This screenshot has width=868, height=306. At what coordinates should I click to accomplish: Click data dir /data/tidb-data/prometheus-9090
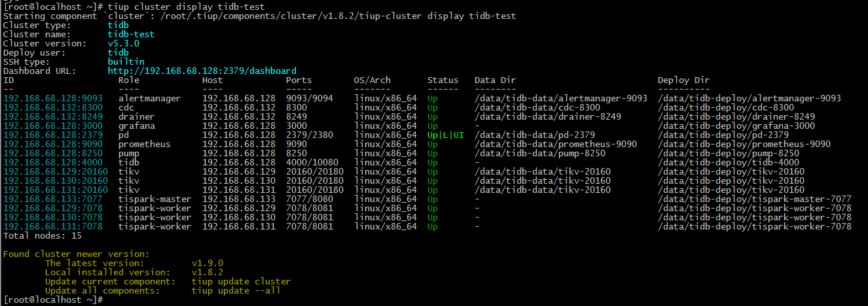(x=556, y=144)
